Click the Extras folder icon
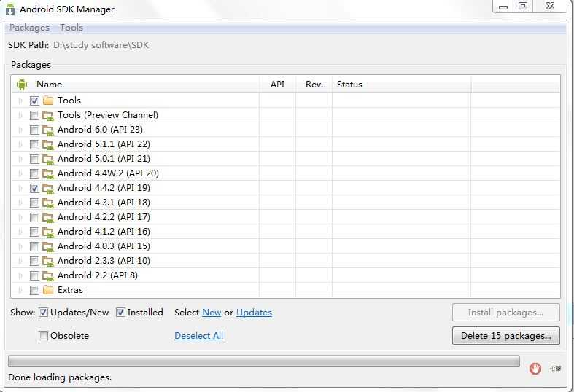574x392 pixels. 48,290
